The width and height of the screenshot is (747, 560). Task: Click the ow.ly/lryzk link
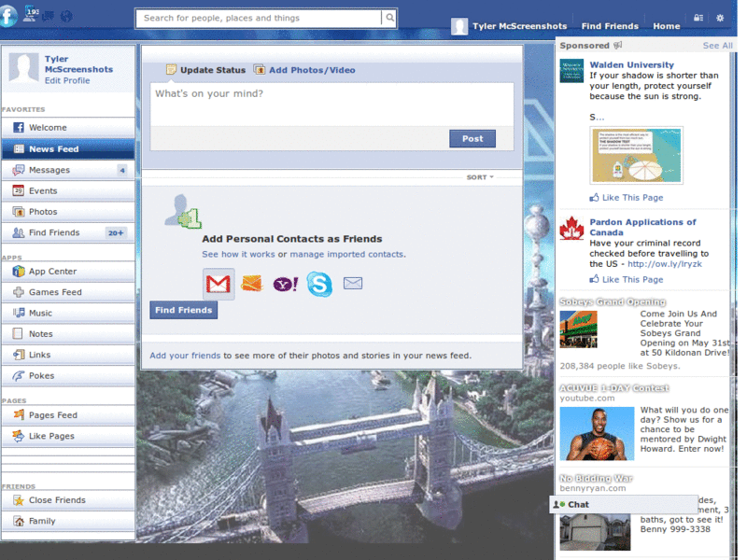tap(664, 264)
